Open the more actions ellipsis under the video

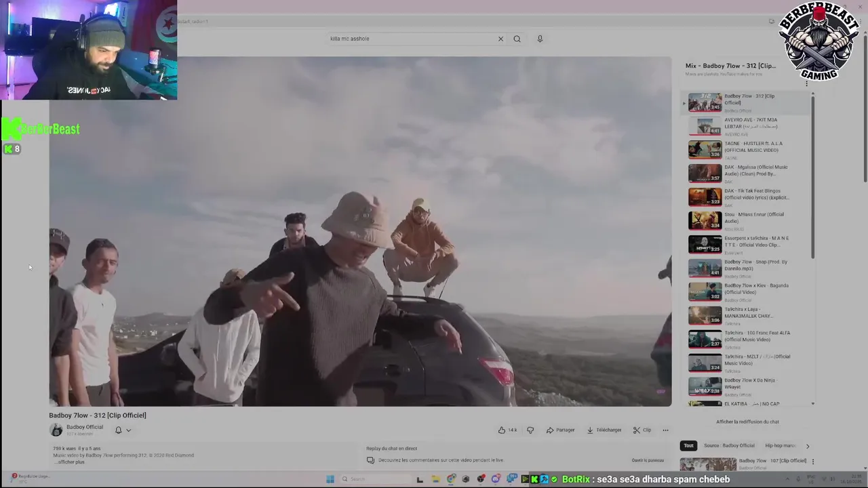665,430
